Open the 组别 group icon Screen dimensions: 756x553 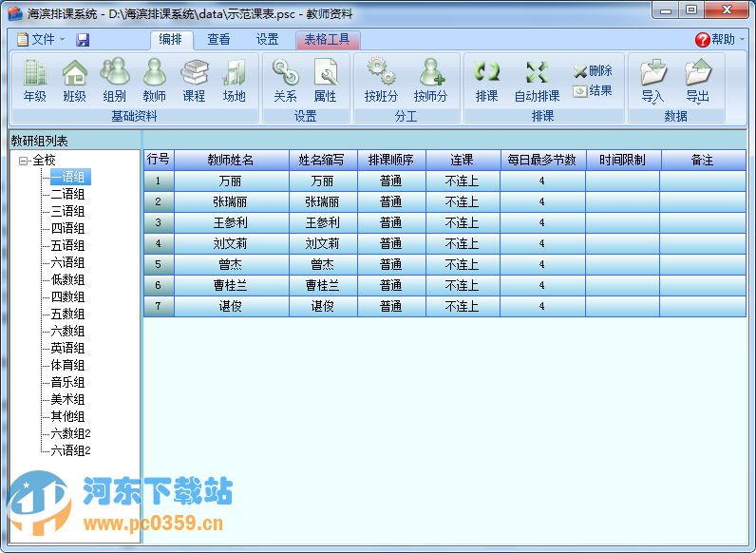(114, 81)
